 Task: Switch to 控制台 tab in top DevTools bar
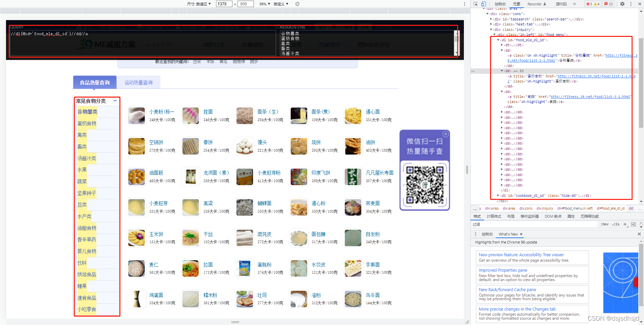(x=500, y=4)
